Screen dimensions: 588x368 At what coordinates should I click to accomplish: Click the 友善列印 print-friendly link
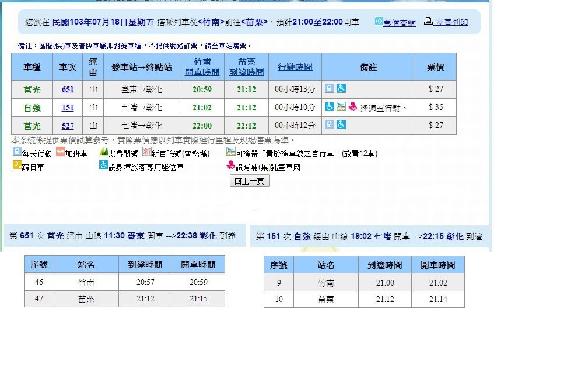[x=451, y=22]
